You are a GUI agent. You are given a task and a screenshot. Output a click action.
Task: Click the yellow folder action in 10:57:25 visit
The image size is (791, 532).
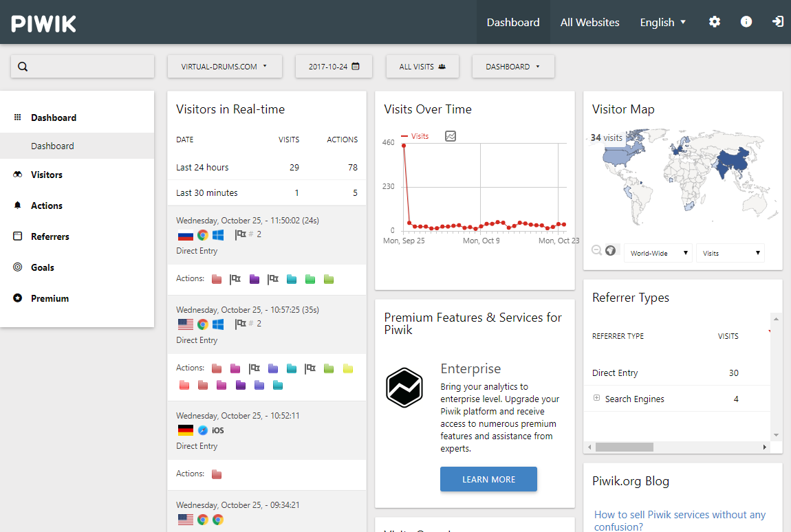(x=347, y=368)
